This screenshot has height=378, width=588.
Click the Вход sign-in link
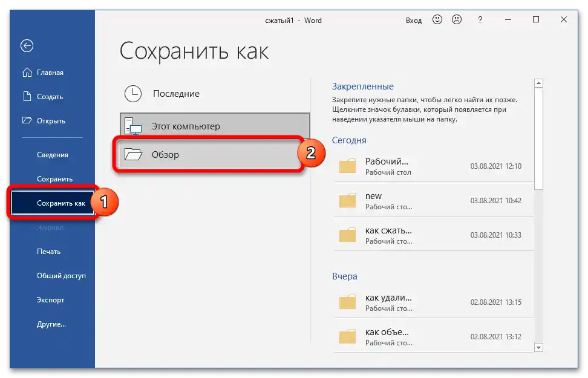[x=414, y=21]
